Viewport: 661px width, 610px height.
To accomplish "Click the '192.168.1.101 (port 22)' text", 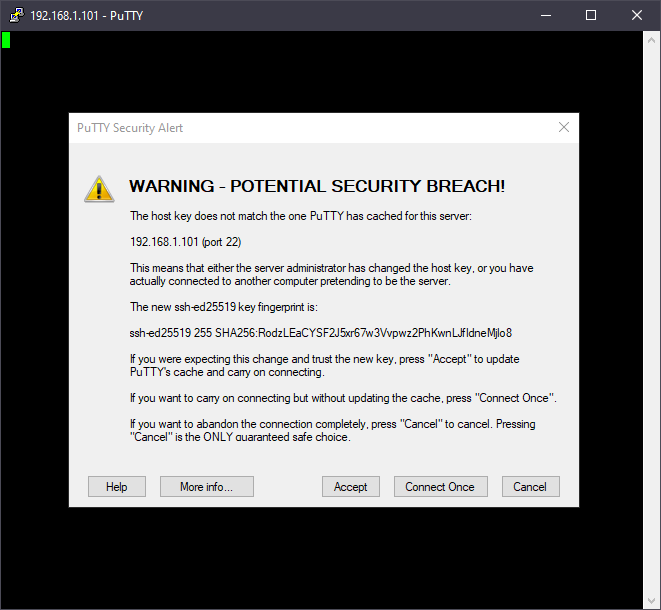I will (185, 242).
